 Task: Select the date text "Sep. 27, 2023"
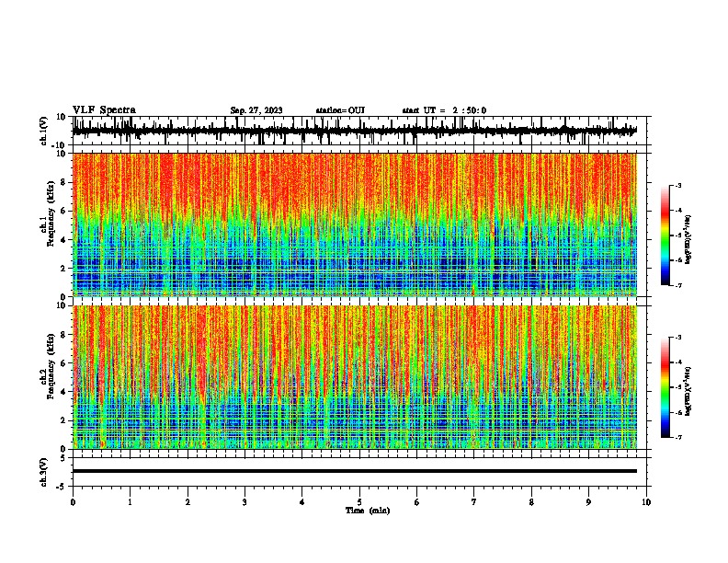click(256, 110)
